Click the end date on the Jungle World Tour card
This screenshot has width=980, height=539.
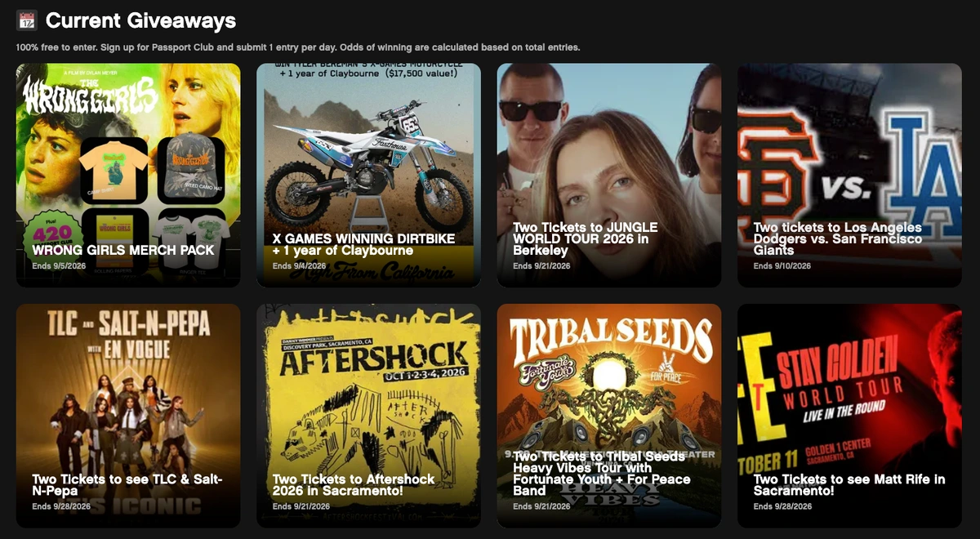(x=542, y=265)
